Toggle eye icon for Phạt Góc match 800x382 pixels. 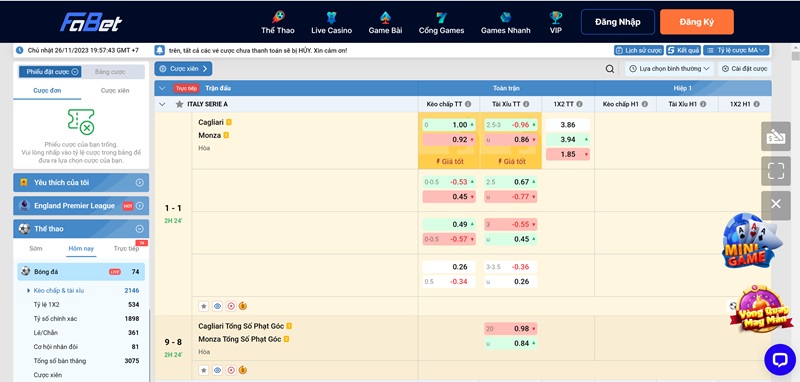click(x=217, y=370)
